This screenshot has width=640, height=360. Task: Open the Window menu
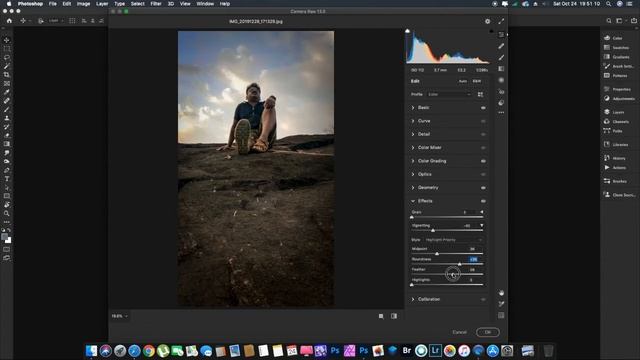(205, 4)
